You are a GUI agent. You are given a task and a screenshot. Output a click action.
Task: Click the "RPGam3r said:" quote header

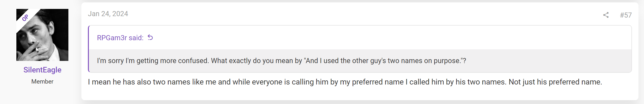[x=120, y=38]
